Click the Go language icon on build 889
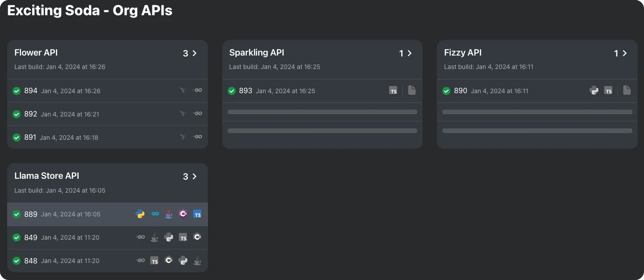 154,214
